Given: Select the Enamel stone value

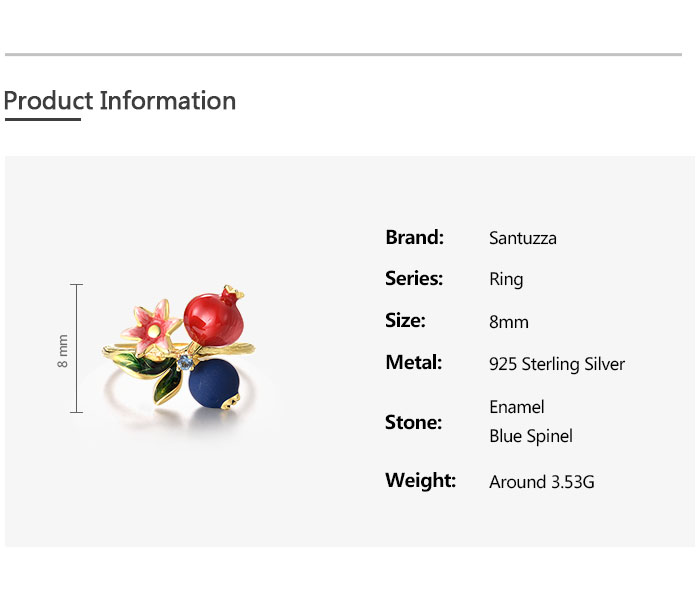Looking at the screenshot, I should click(x=517, y=407).
